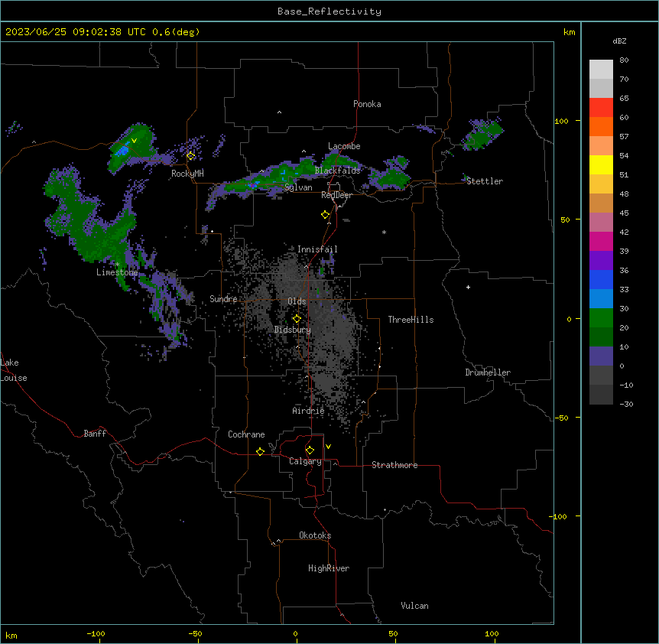Click the -100 tick on the bottom axis

point(96,634)
